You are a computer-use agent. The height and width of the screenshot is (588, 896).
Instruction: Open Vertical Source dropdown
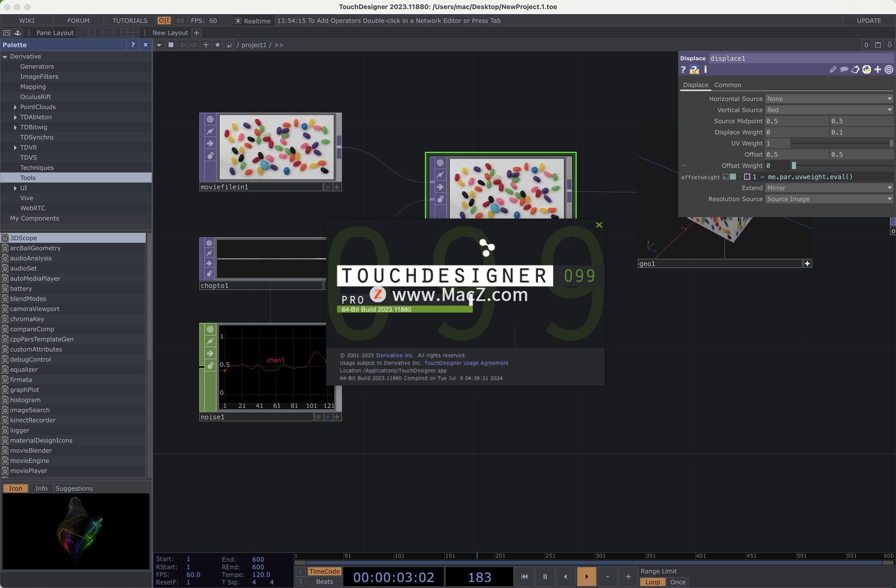829,110
